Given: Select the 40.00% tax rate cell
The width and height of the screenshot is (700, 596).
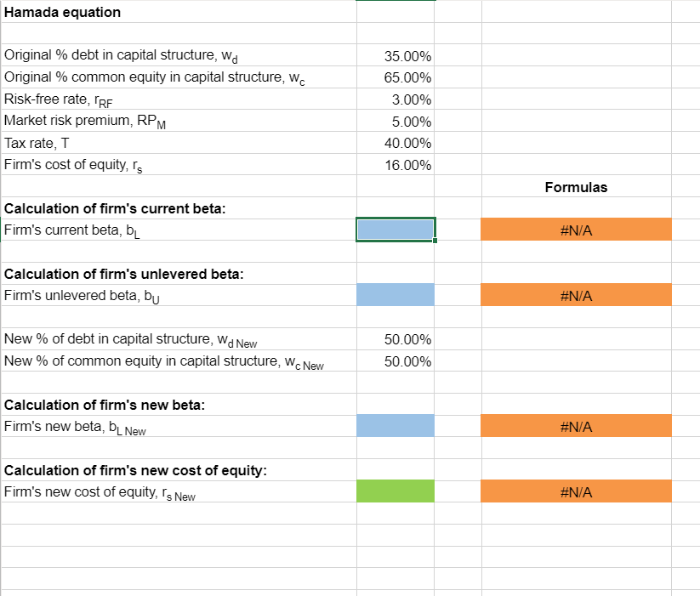Looking at the screenshot, I should pyautogui.click(x=395, y=143).
